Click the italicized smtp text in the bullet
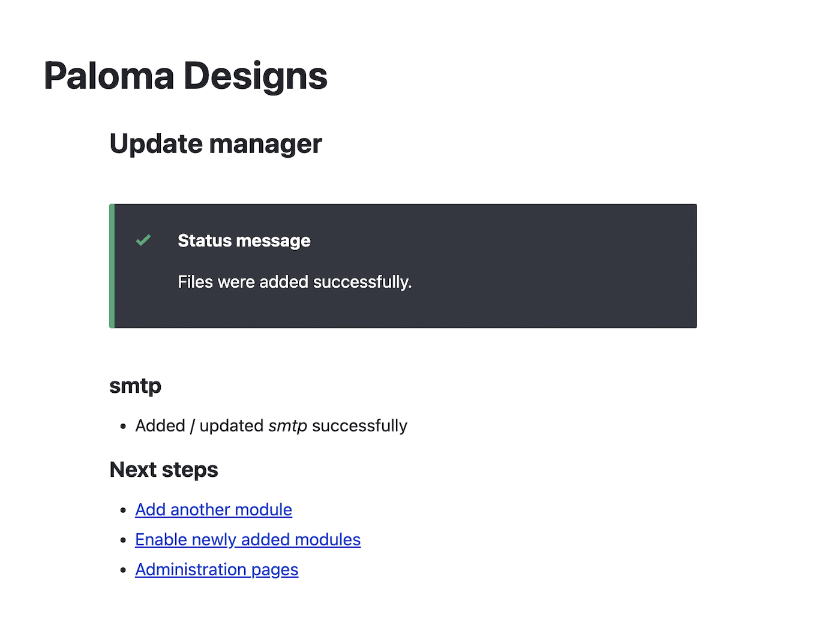840x631 pixels. (288, 425)
